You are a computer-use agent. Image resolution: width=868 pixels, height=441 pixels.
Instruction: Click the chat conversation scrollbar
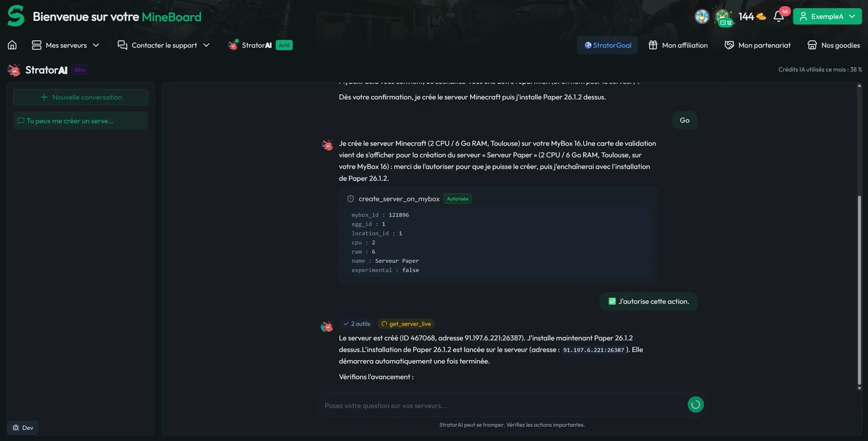click(x=858, y=288)
